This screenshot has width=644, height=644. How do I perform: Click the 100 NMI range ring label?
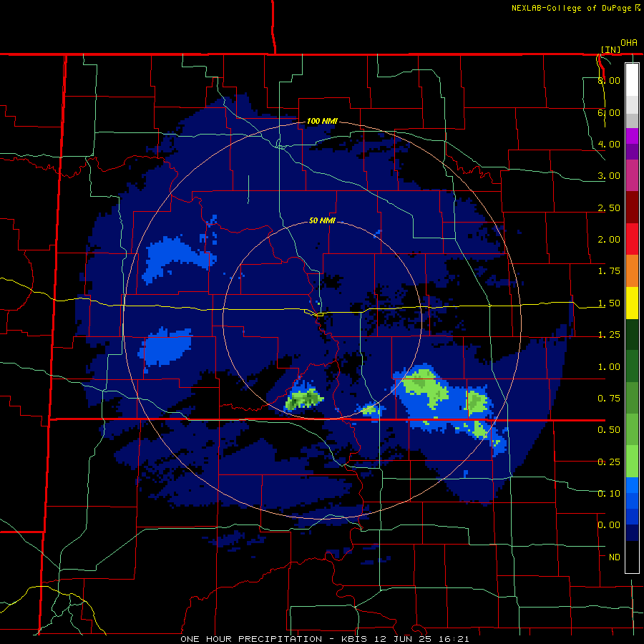pyautogui.click(x=323, y=121)
